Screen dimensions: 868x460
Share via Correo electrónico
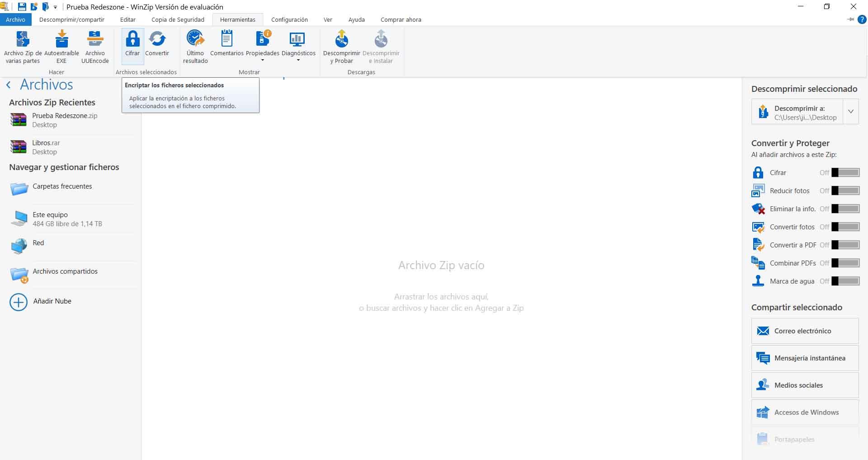[805, 331]
